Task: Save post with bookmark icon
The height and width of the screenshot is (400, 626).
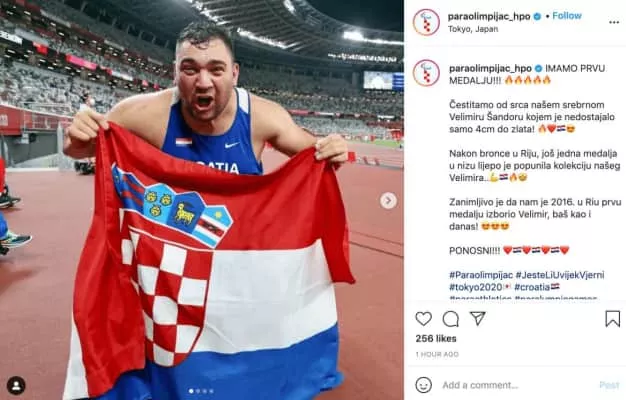Action: (x=612, y=319)
